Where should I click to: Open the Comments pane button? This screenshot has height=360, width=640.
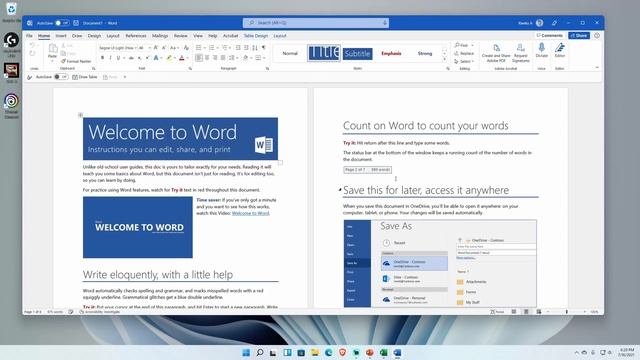pos(549,36)
